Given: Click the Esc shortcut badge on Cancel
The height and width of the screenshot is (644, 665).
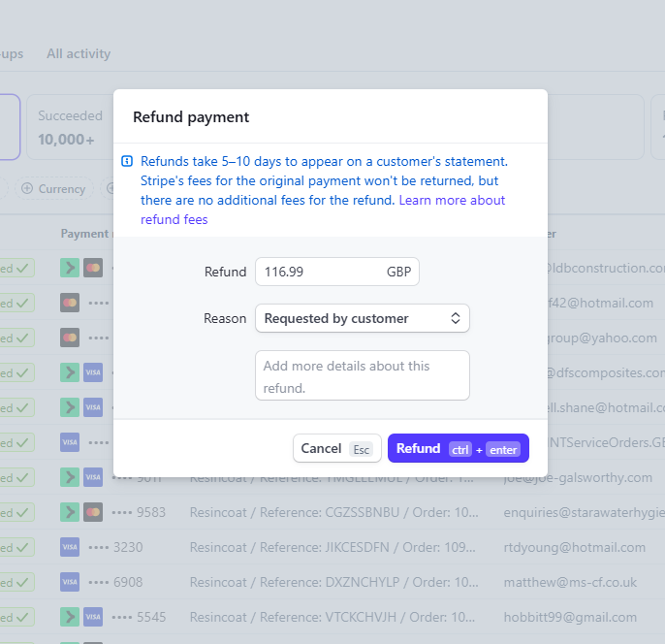Looking at the screenshot, I should coord(362,450).
